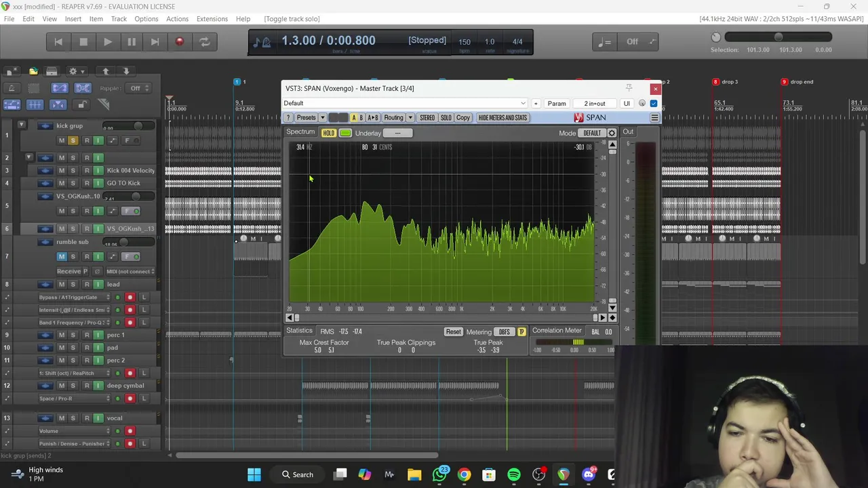Open the Track menu
The image size is (868, 488).
point(119,19)
